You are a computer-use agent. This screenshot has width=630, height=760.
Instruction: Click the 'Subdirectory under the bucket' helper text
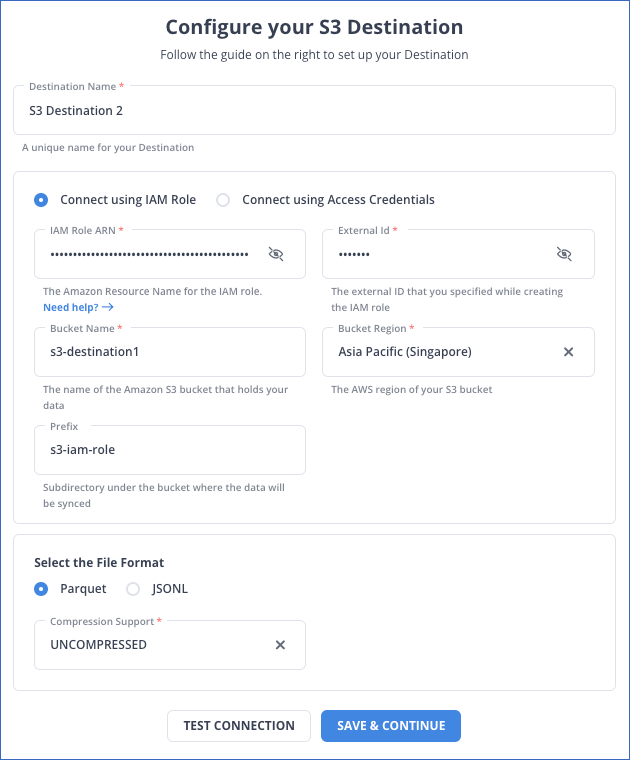(x=164, y=495)
